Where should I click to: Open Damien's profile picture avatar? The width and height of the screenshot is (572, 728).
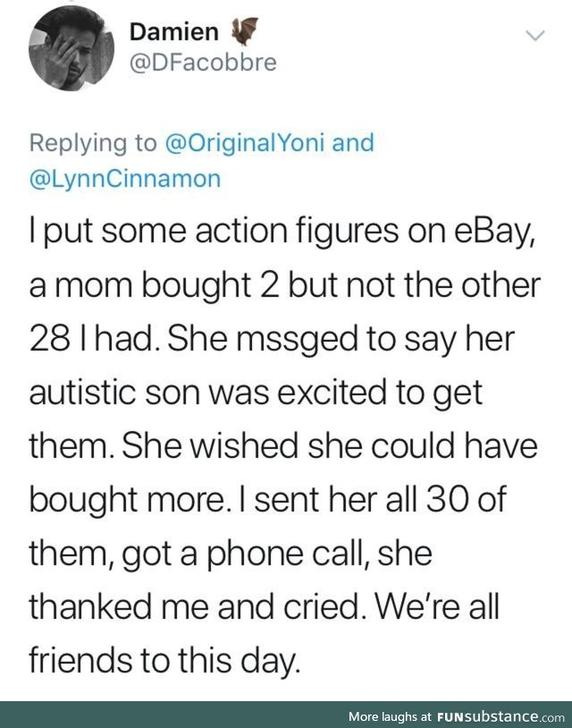coord(71,48)
